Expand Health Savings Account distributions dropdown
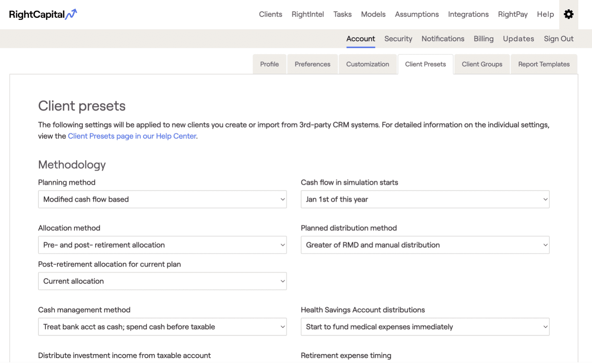The width and height of the screenshot is (592, 364). (425, 327)
